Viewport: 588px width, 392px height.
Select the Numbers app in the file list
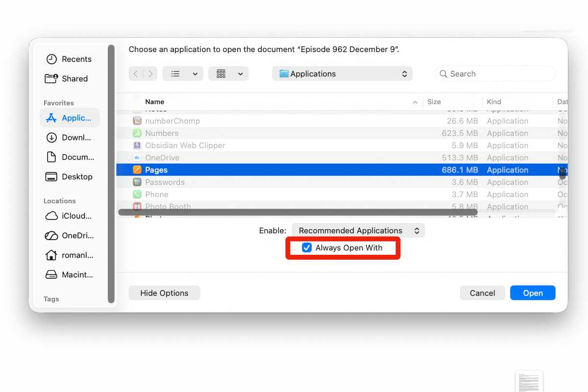click(162, 133)
